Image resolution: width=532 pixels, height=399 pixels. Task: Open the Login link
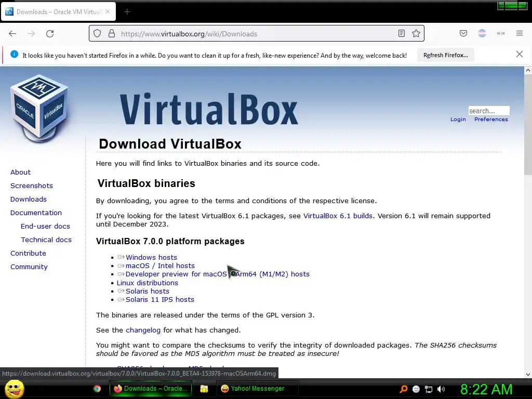point(458,119)
